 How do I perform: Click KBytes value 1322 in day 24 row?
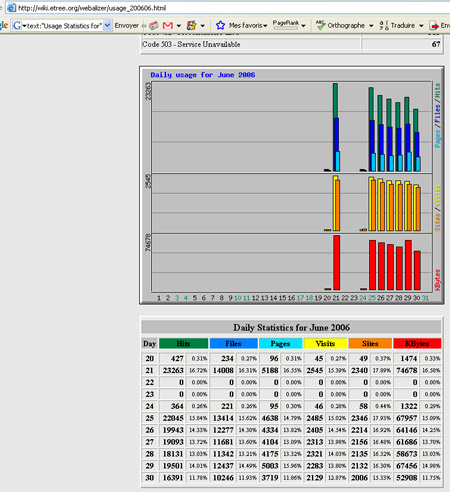pos(409,406)
